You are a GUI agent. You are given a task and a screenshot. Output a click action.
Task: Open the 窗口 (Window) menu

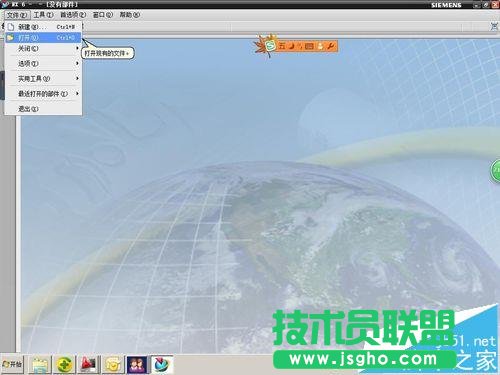pyautogui.click(x=102, y=15)
